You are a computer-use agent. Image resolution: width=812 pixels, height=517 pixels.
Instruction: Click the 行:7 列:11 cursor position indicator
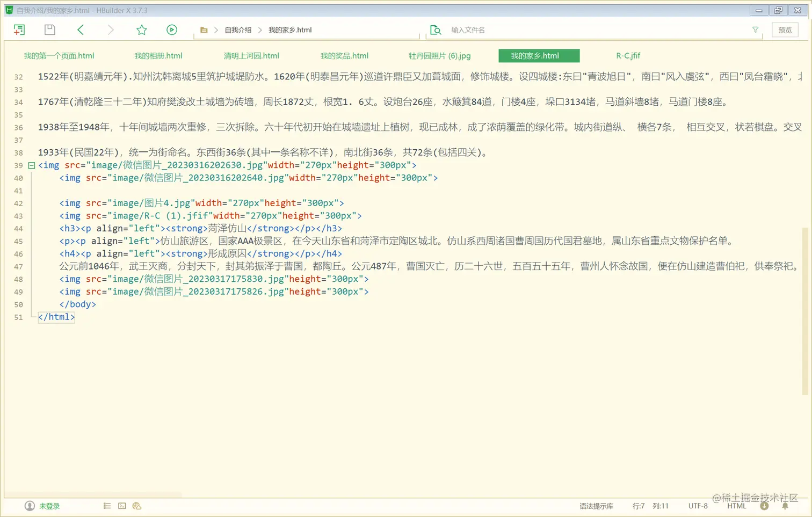click(650, 506)
